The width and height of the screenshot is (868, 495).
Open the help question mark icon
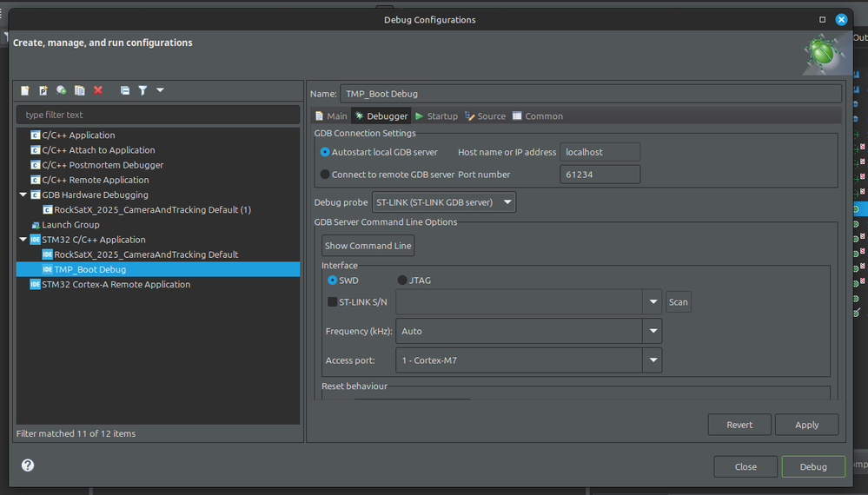pos(28,465)
